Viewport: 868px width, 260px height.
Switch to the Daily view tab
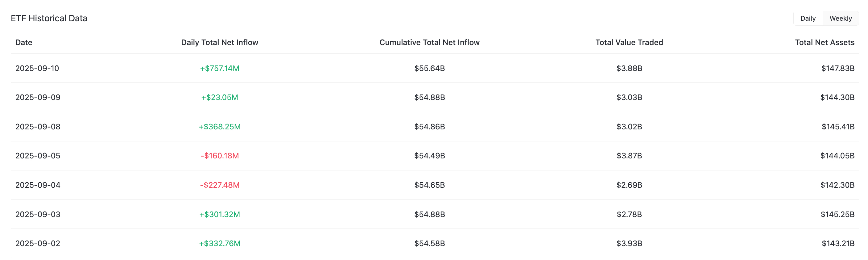[808, 18]
